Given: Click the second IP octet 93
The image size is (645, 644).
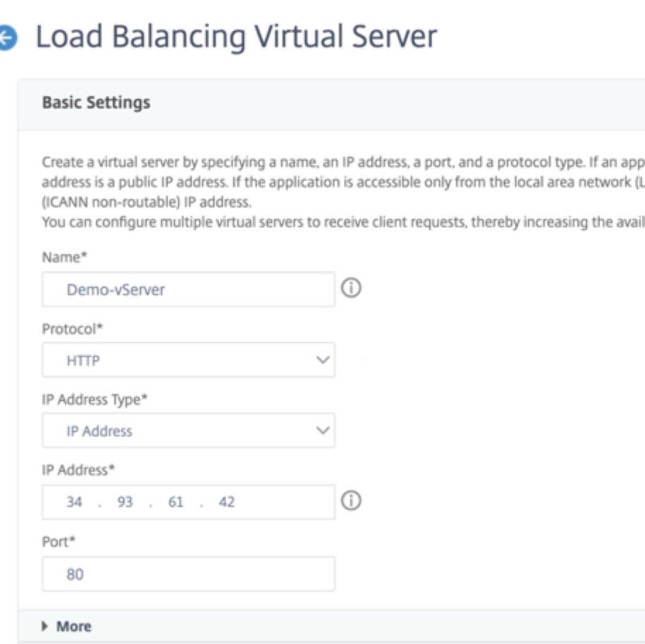Looking at the screenshot, I should [x=125, y=501].
